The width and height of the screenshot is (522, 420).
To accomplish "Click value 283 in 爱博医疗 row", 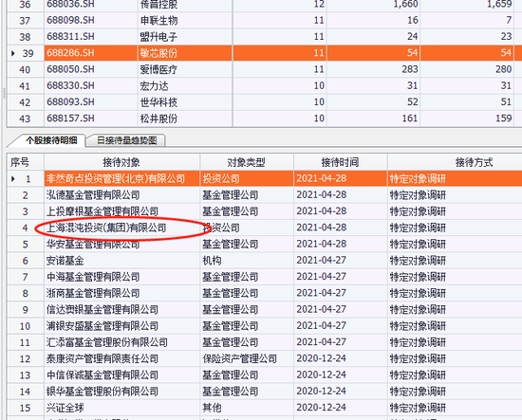I will point(409,69).
